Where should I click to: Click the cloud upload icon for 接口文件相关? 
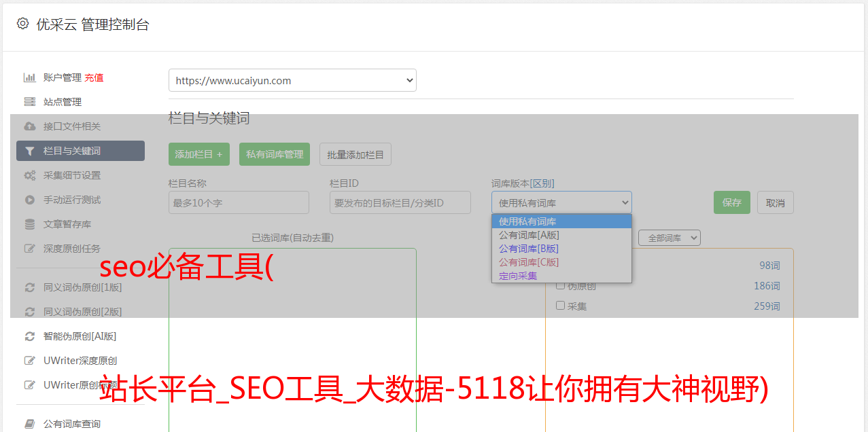click(x=29, y=126)
